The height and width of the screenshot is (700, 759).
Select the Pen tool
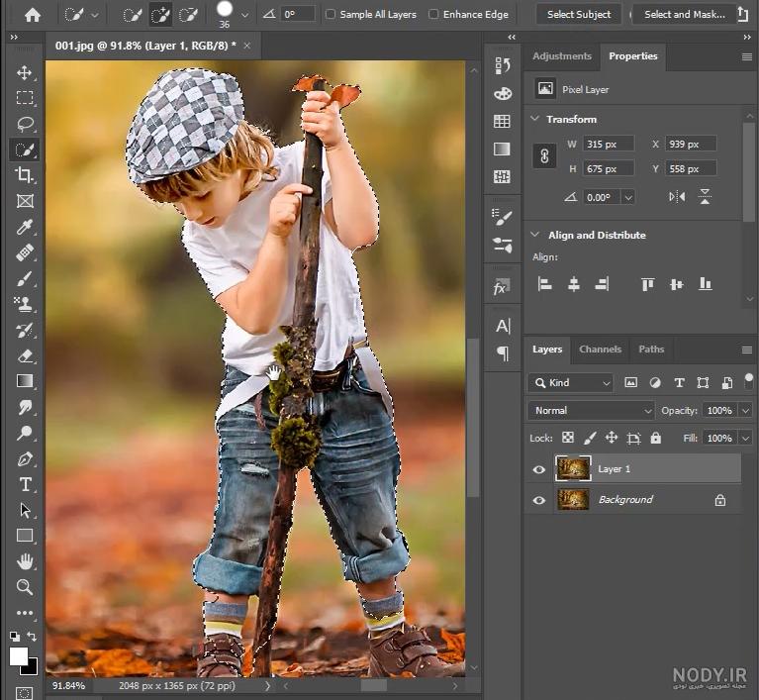(25, 458)
